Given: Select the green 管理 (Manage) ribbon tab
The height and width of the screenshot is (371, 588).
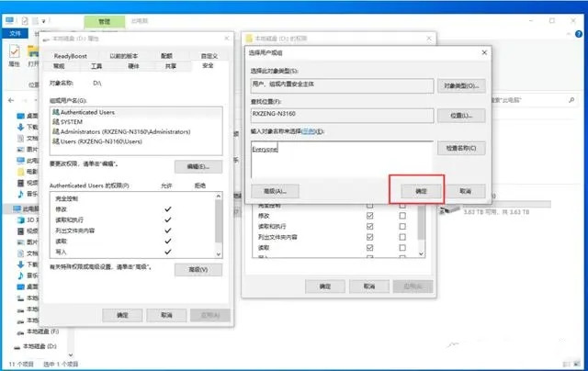Looking at the screenshot, I should point(104,22).
